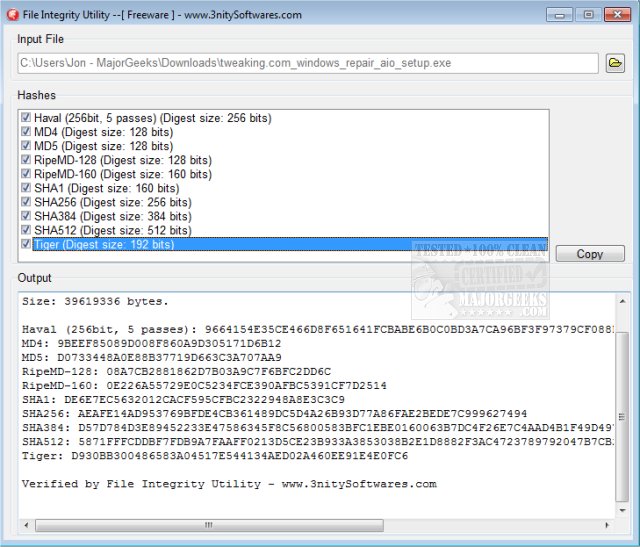The image size is (640, 547).
Task: Click the horizontal scroll left arrow
Action: pos(26,525)
